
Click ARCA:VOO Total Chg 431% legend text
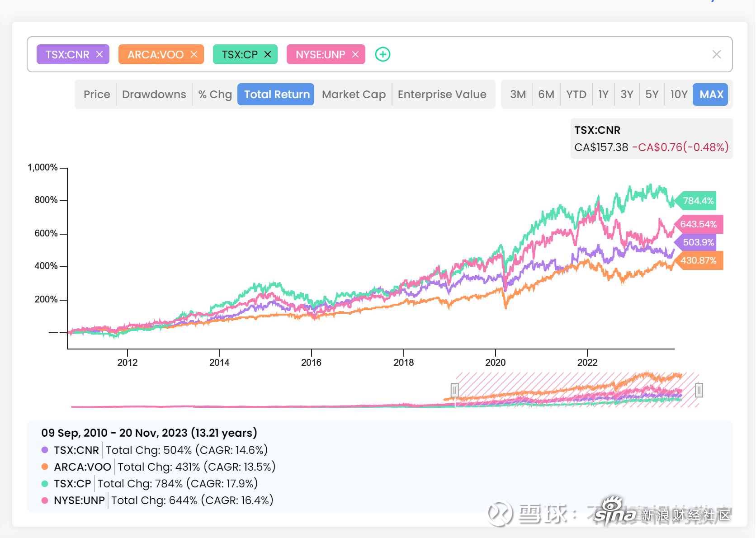(x=197, y=467)
